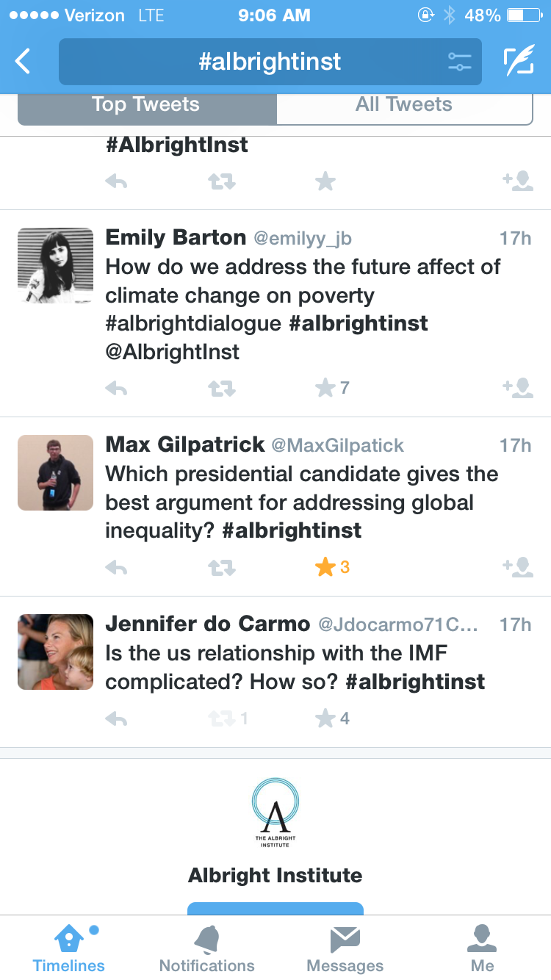Open the @AlbrightInst mention link
This screenshot has height=980, width=551.
(x=173, y=352)
